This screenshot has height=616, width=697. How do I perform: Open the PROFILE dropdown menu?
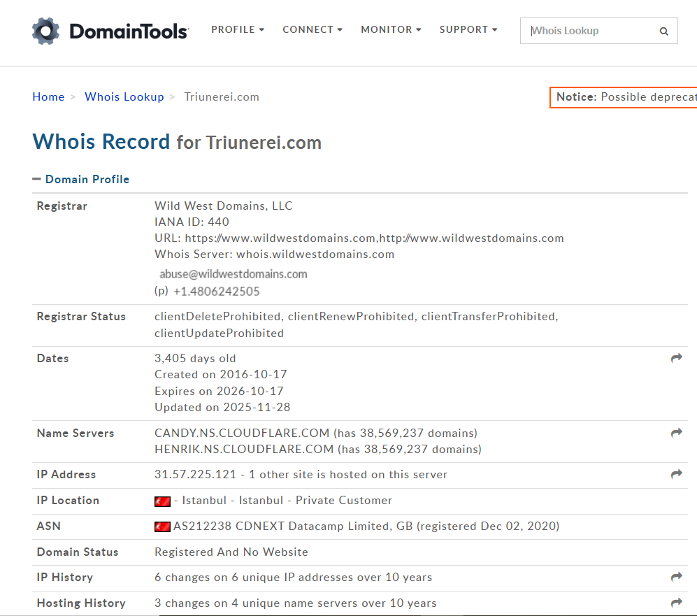[238, 30]
